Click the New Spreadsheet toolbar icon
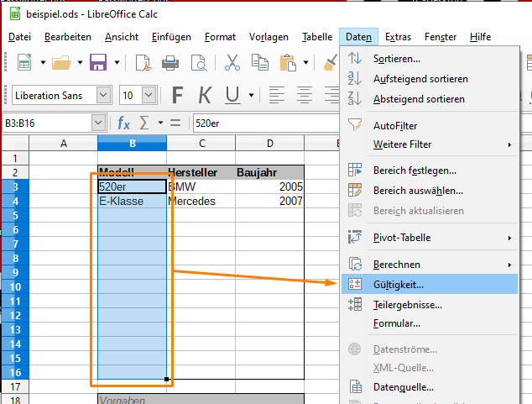Screen dimensions: 532x404 click(24, 62)
